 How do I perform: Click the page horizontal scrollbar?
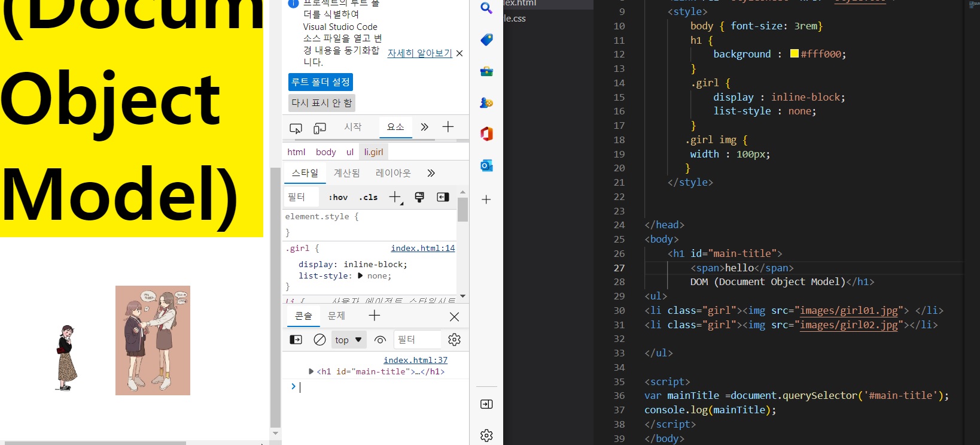(x=96, y=443)
